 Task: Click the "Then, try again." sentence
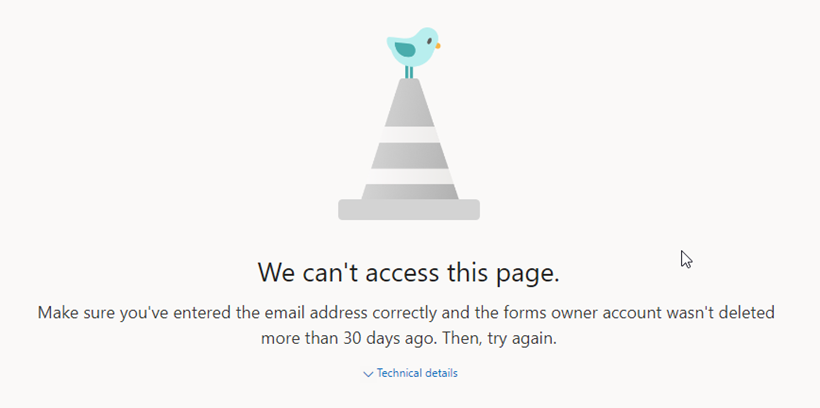point(499,338)
